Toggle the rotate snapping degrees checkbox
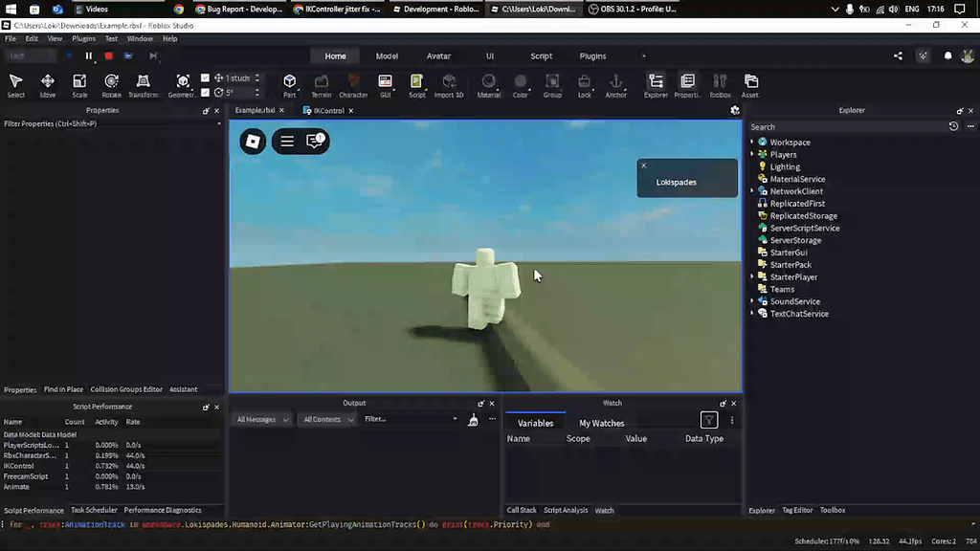Image resolution: width=980 pixels, height=551 pixels. [x=205, y=93]
